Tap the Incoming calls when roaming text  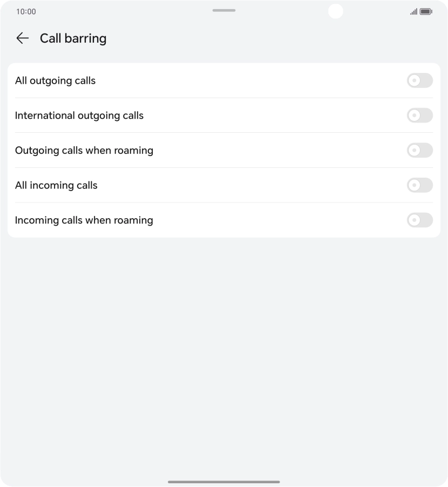(84, 220)
